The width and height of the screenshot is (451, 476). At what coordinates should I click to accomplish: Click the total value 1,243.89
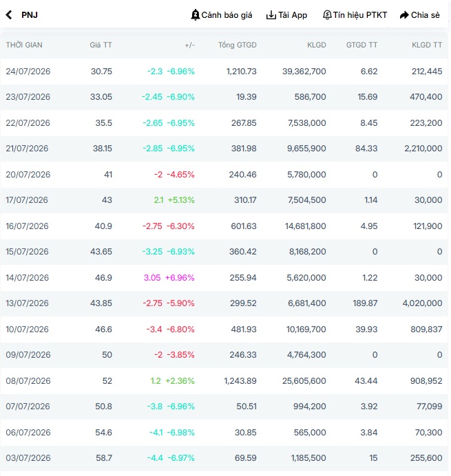[240, 381]
